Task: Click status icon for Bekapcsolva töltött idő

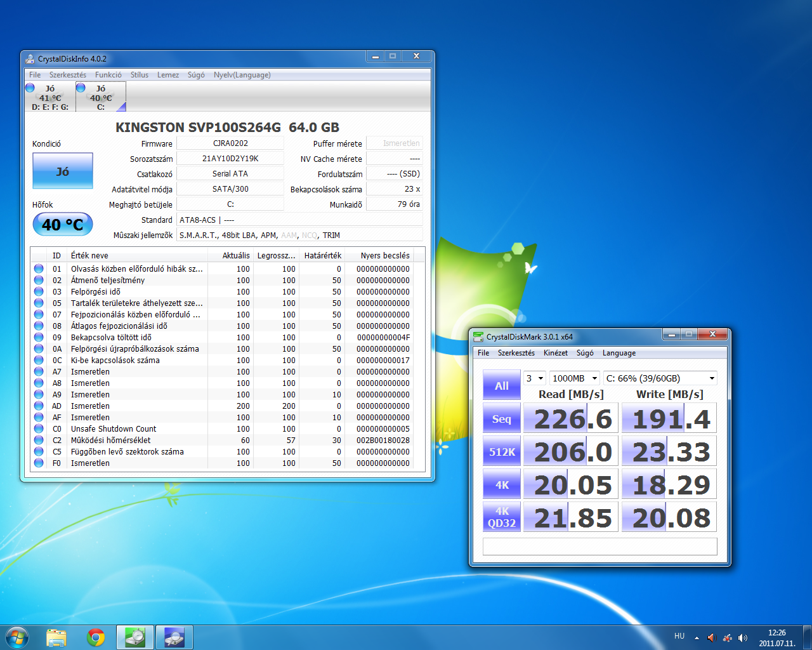Action: (39, 337)
